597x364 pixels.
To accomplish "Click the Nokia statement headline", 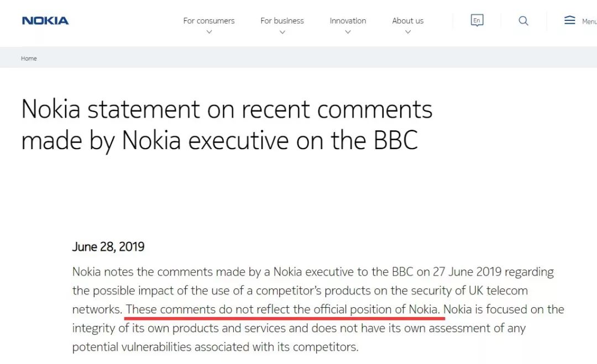I will tap(227, 125).
